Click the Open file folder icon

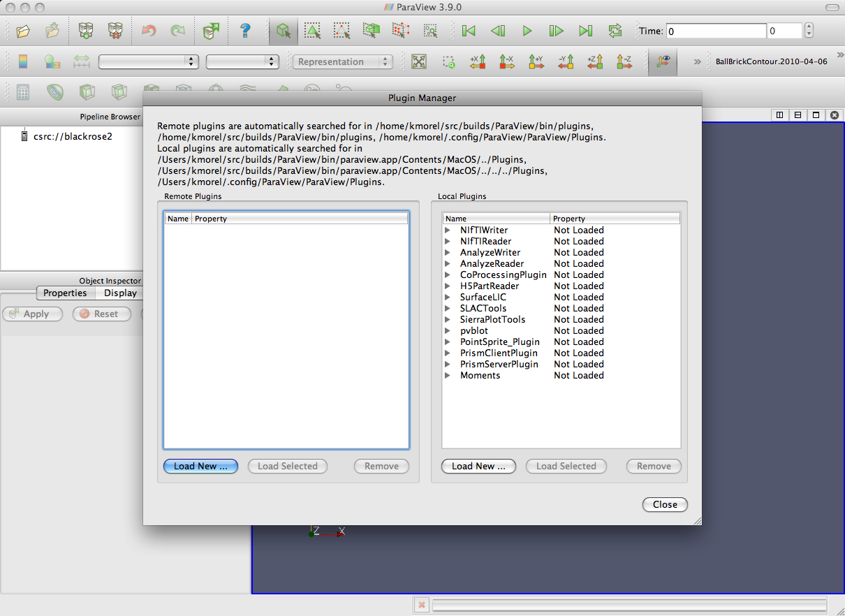point(23,31)
